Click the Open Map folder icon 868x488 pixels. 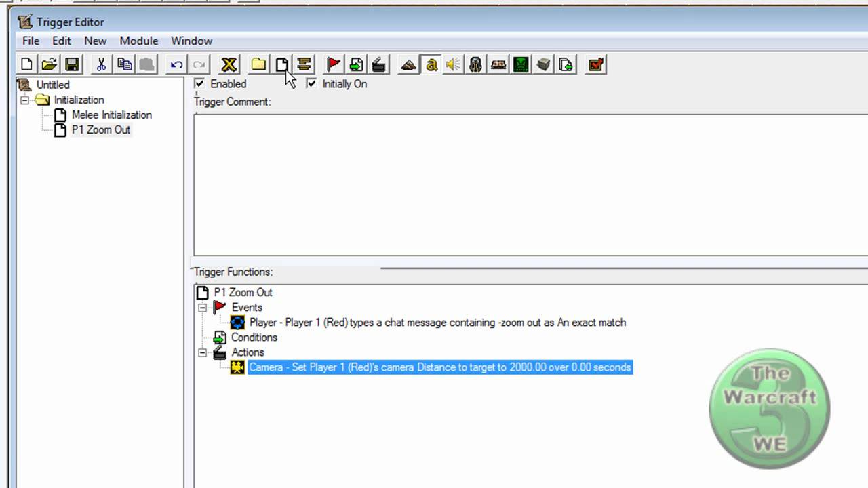pos(49,64)
